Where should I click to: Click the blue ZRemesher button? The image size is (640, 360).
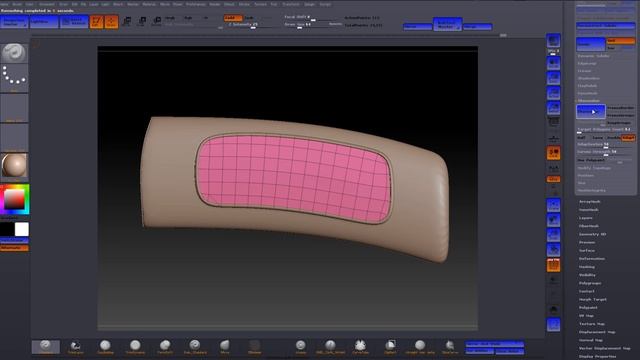[x=591, y=111]
